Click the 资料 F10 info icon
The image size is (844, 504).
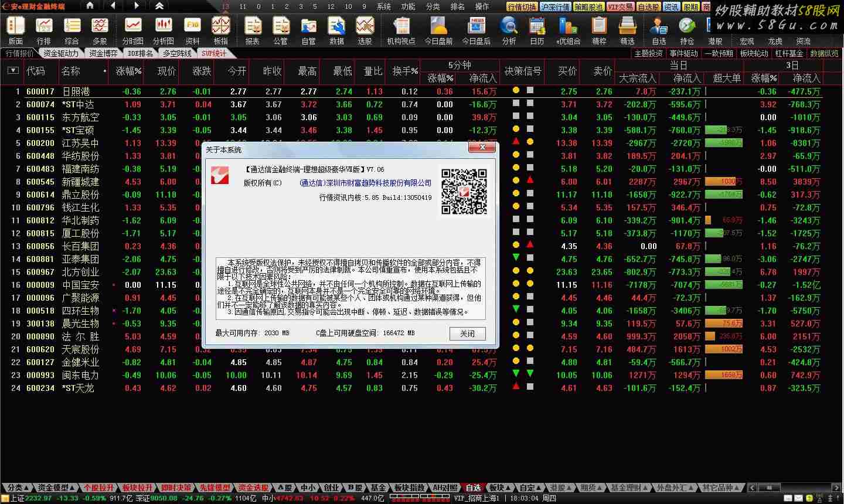click(192, 30)
